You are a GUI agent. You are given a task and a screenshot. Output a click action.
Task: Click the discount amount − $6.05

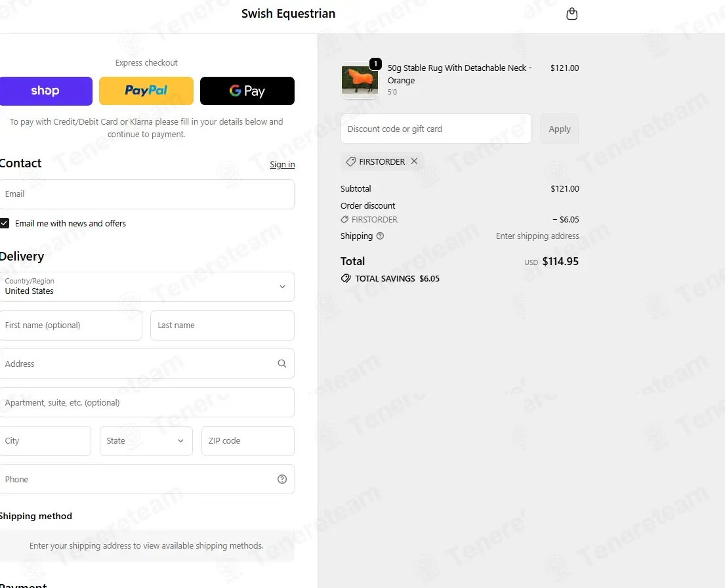[x=566, y=219]
